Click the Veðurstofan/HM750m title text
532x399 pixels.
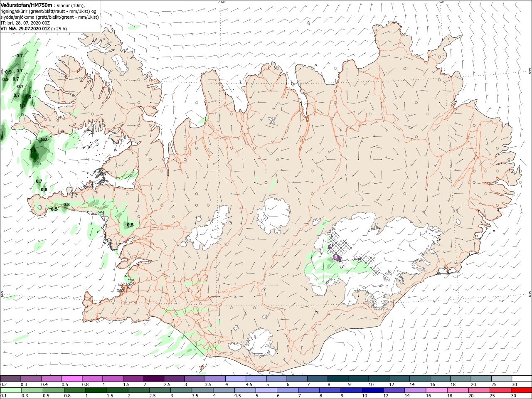(26, 5)
